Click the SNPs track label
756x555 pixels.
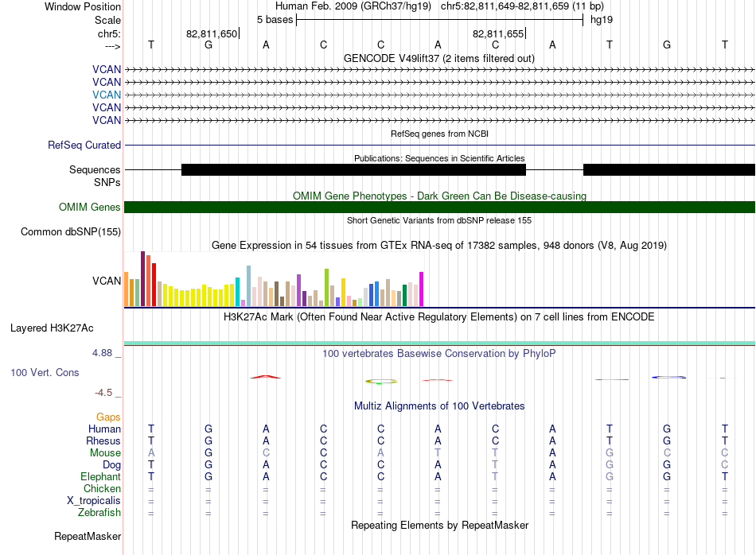[x=107, y=183]
